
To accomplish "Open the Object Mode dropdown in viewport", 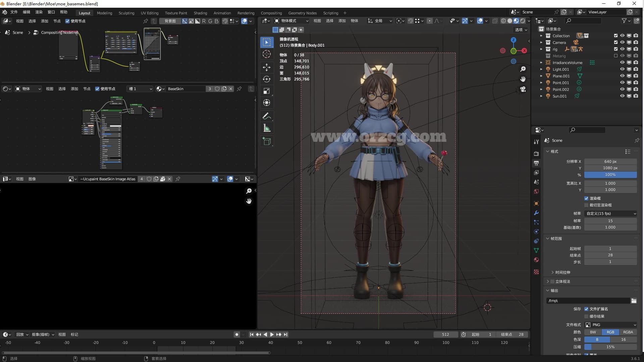I will (x=291, y=21).
